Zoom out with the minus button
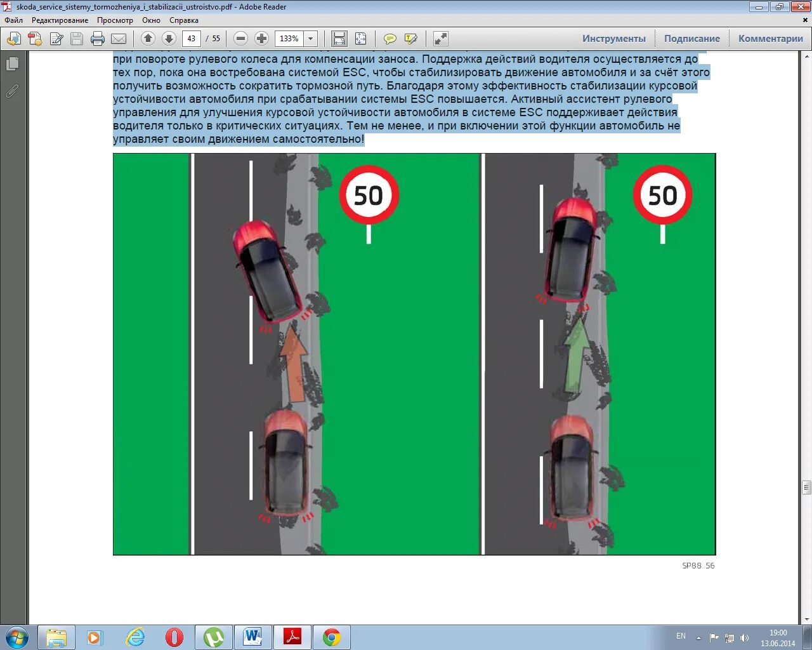Viewport: 812px width, 650px height. point(240,39)
